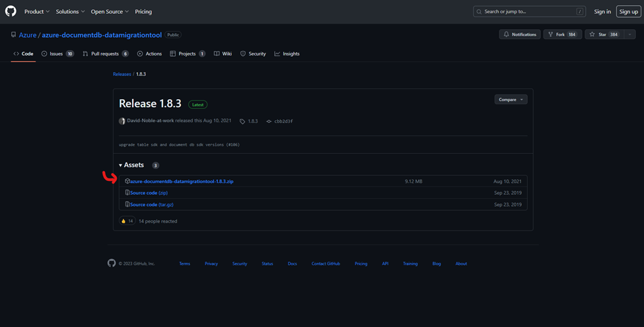Collapse the Assets section
644x327 pixels.
tap(131, 165)
